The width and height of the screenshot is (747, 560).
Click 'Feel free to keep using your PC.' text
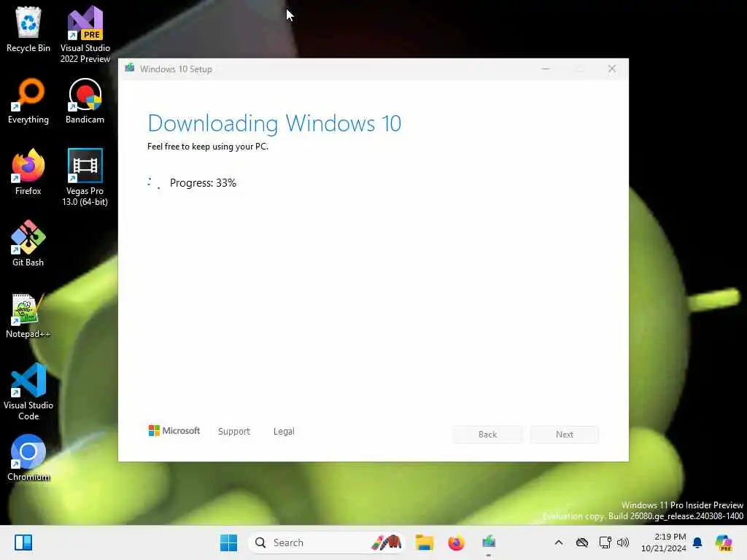tap(208, 147)
